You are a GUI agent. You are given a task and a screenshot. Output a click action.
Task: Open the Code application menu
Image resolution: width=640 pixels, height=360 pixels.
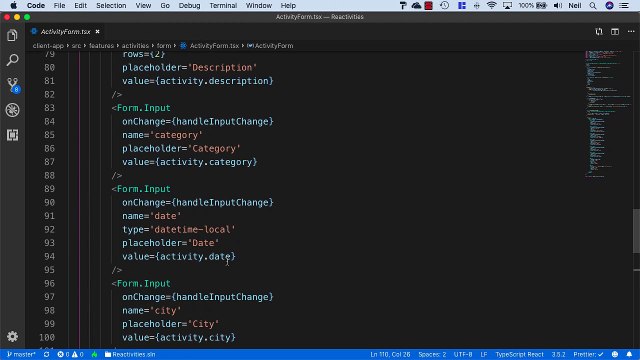36,5
